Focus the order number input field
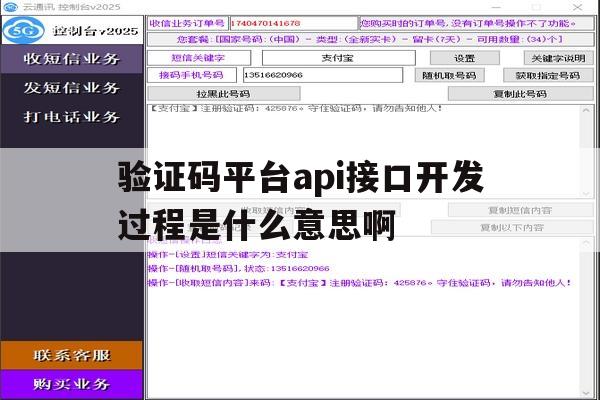This screenshot has width=600, height=400. (x=293, y=23)
